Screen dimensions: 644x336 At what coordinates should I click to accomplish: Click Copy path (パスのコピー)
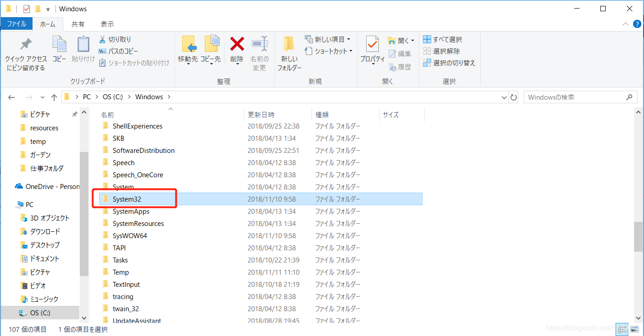(x=119, y=51)
